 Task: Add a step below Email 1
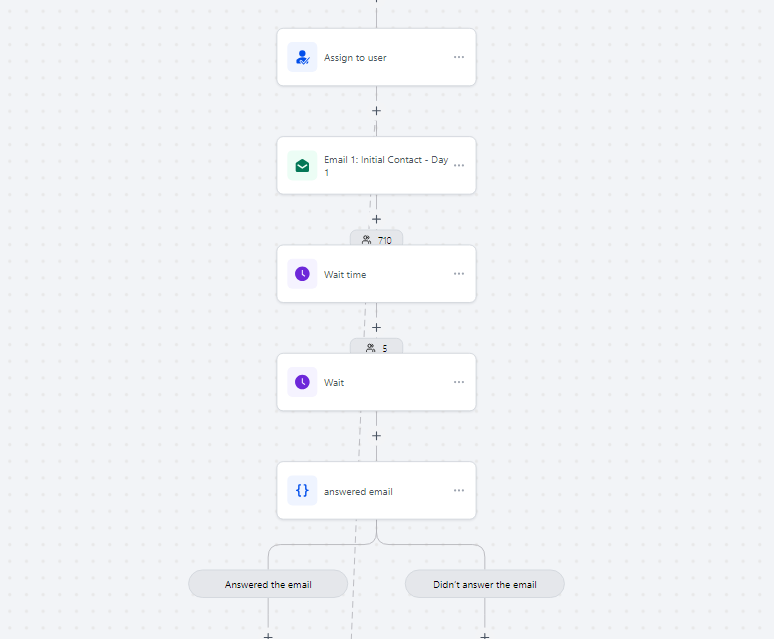tap(376, 219)
